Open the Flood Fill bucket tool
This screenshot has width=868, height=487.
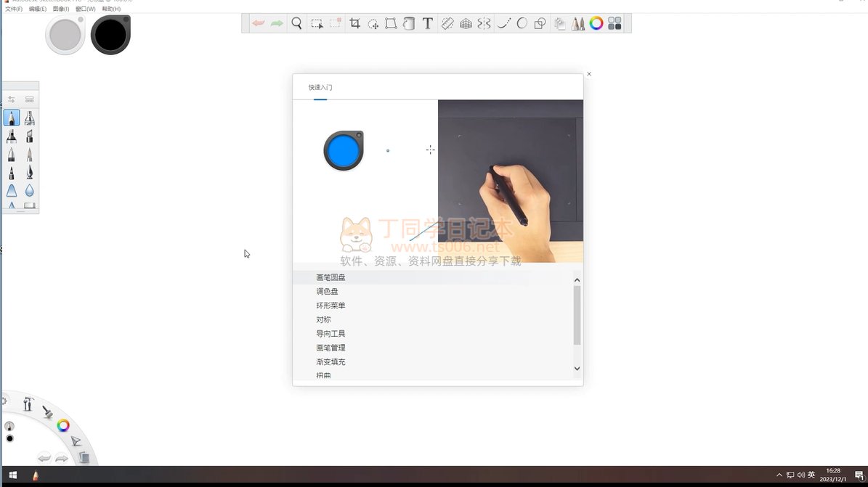tap(409, 23)
